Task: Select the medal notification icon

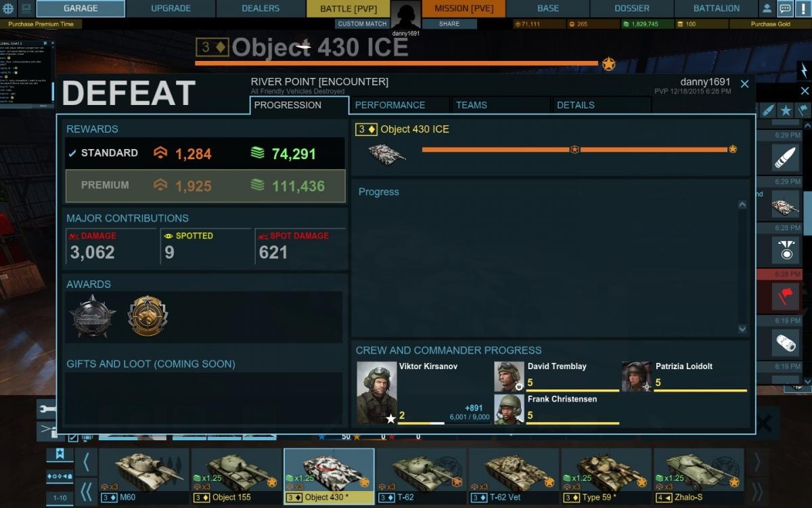Action: (786, 249)
